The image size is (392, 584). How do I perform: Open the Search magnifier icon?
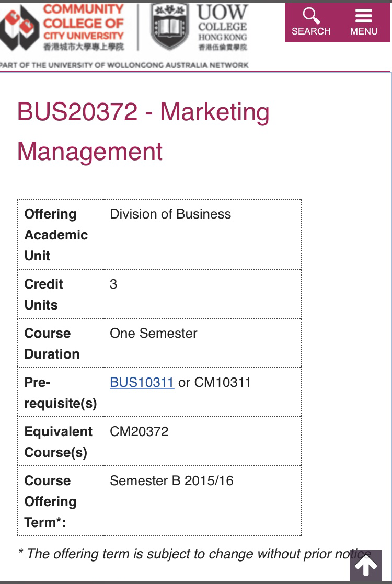point(311,16)
